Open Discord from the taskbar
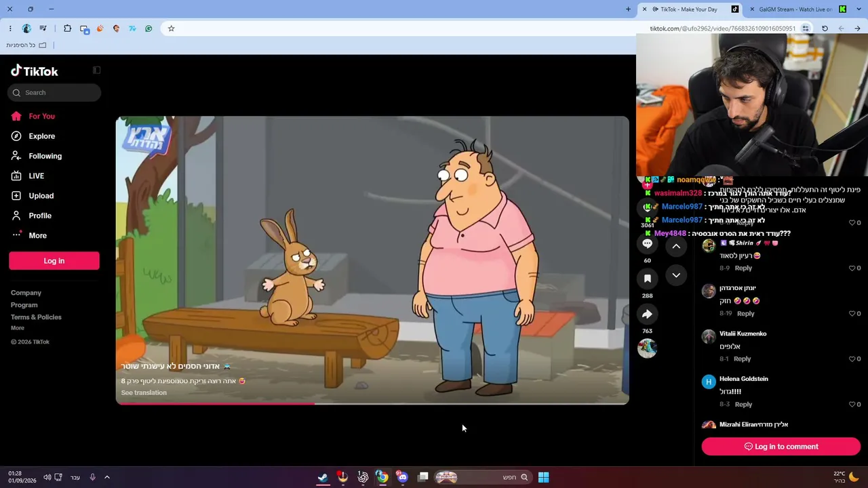Viewport: 868px width, 488px height. coord(403,477)
